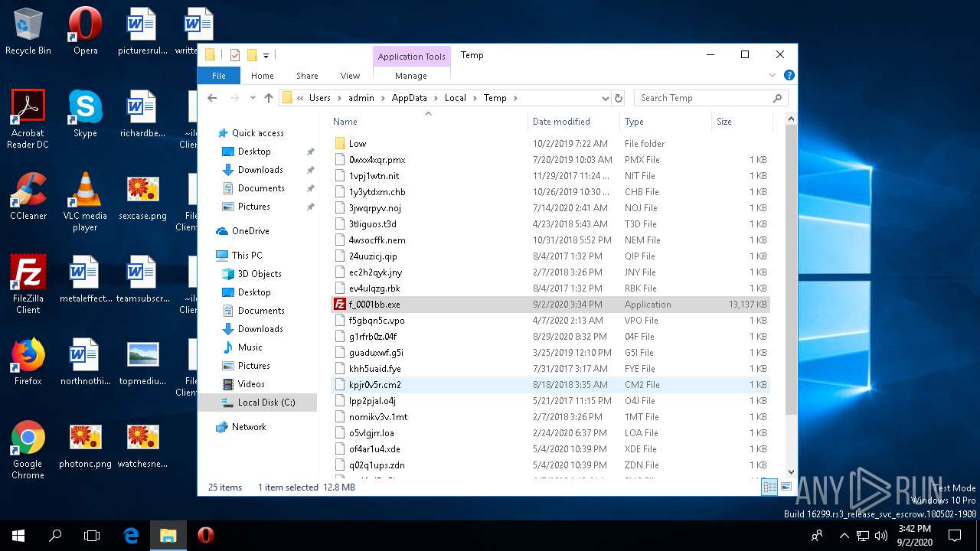The image size is (980, 551).
Task: Go up one folder level arrow
Action: click(x=268, y=98)
